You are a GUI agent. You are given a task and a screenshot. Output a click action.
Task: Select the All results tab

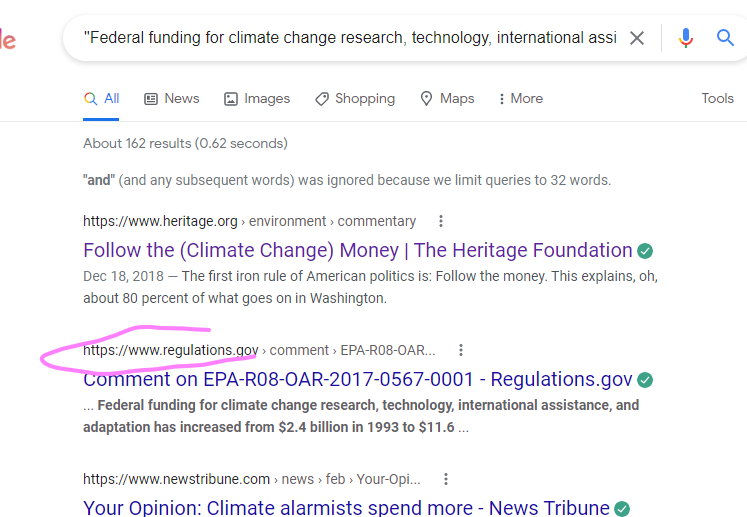pyautogui.click(x=102, y=98)
